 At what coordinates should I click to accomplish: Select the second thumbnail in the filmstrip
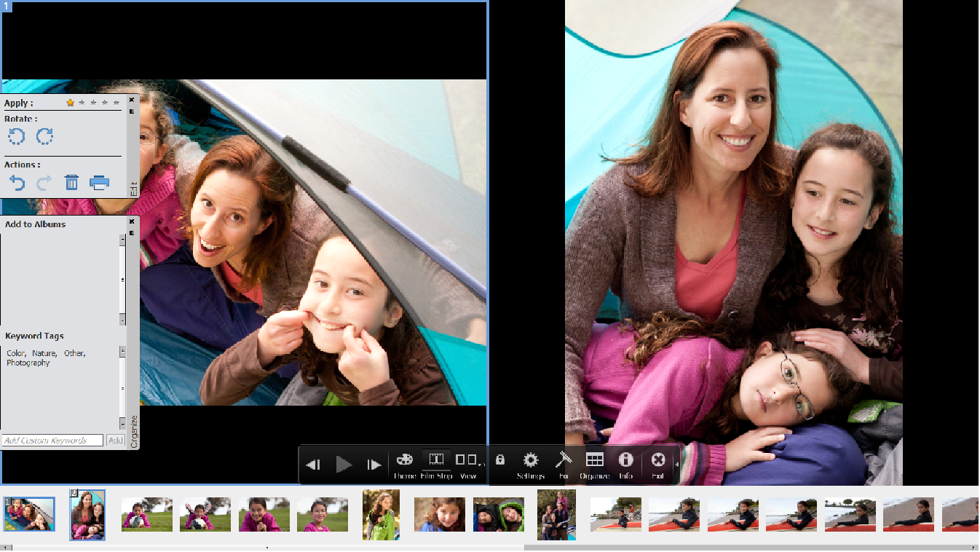coord(87,515)
